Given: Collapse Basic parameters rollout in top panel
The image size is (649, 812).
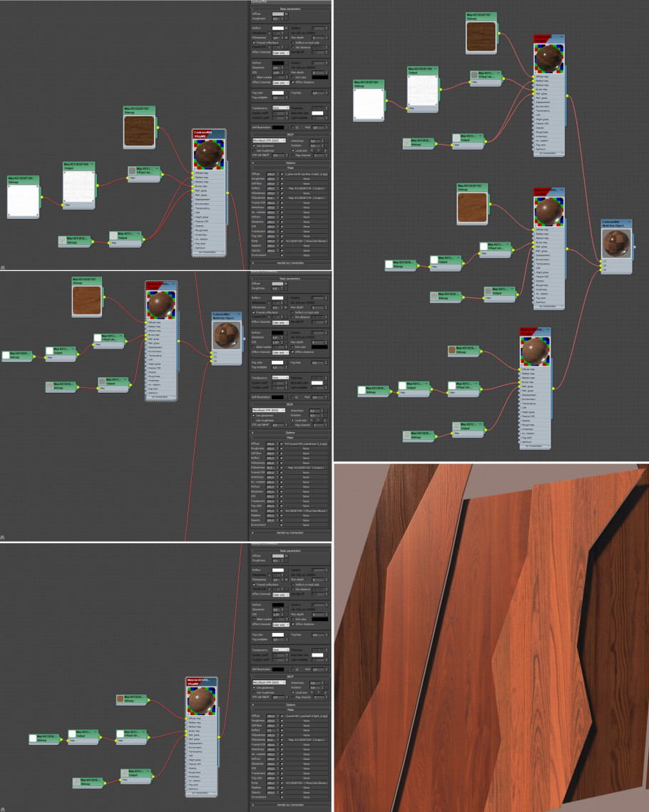Looking at the screenshot, I should coord(290,9).
